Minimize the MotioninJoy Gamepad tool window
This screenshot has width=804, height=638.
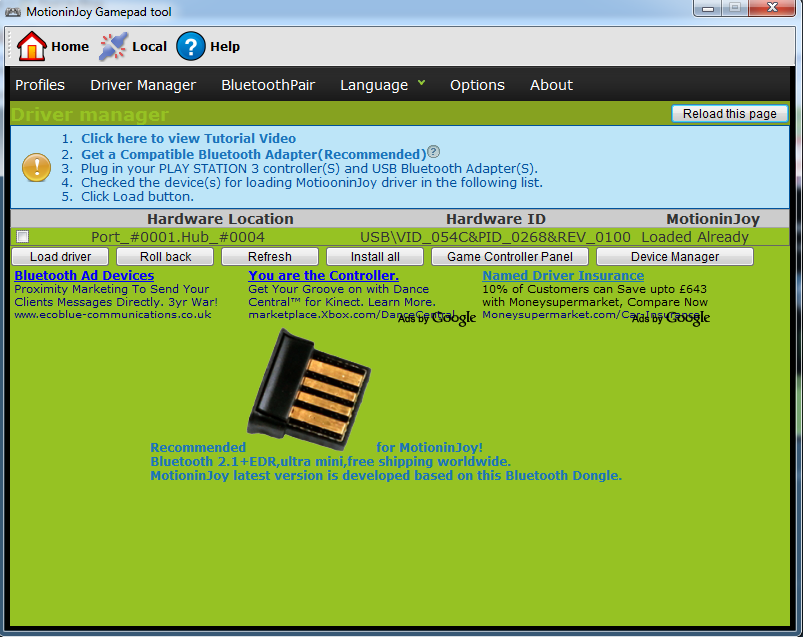[x=708, y=8]
